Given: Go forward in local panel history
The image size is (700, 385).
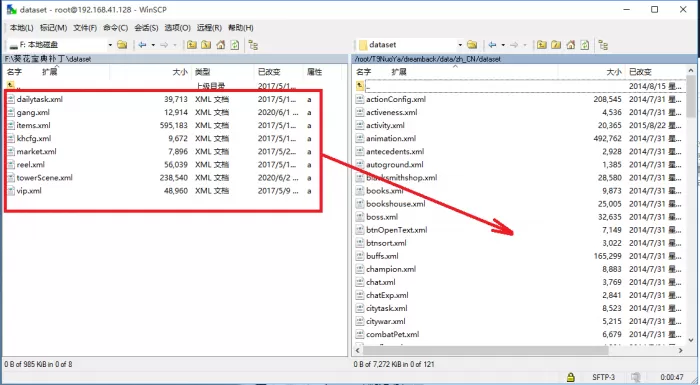Looking at the screenshot, I should pyautogui.click(x=164, y=45).
